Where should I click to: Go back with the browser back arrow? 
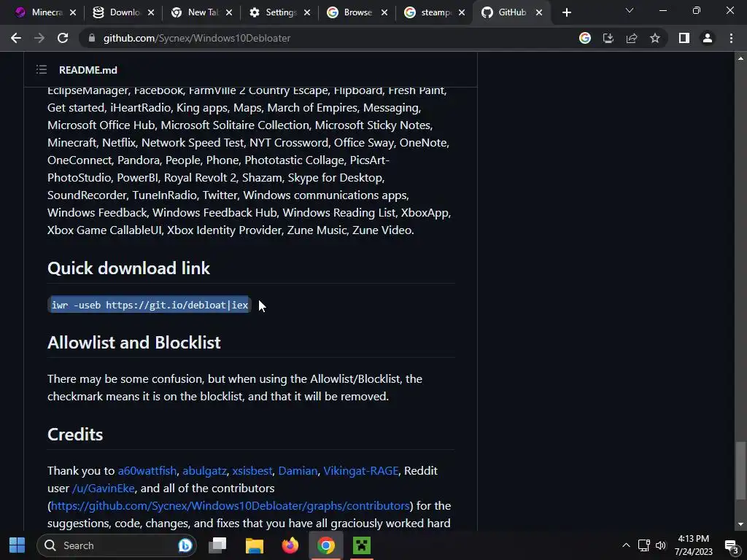point(16,38)
